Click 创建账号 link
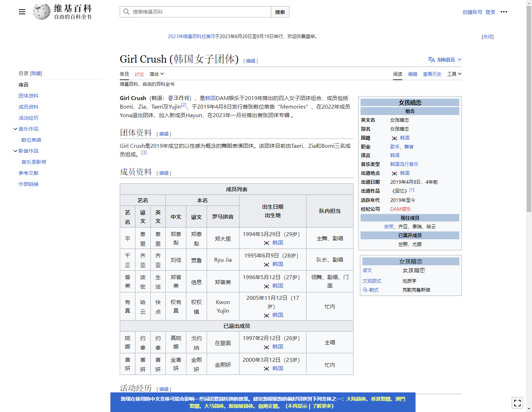This screenshot has height=412, width=532. click(x=472, y=12)
